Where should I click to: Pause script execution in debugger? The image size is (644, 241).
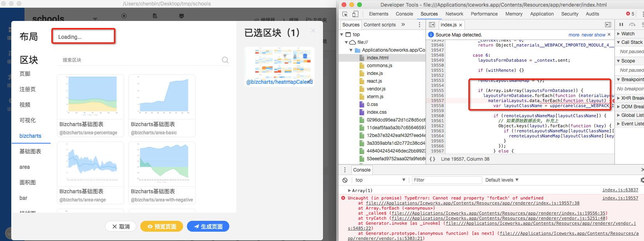[621, 24]
